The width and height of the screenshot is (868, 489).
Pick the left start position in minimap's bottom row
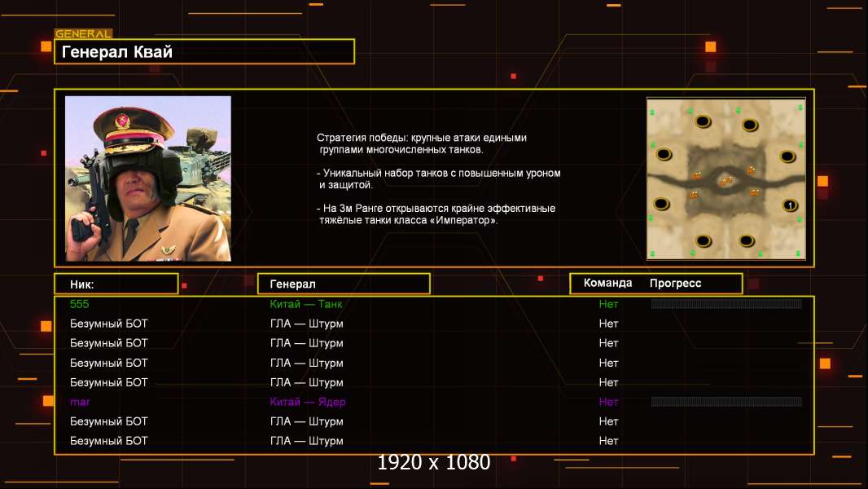[703, 240]
